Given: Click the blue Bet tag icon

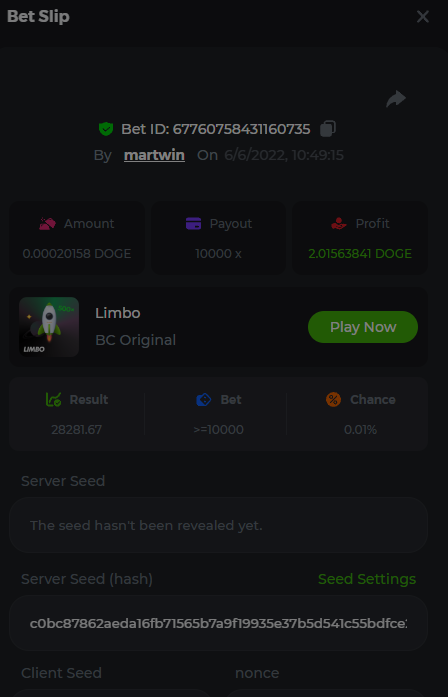Looking at the screenshot, I should click(x=204, y=400).
